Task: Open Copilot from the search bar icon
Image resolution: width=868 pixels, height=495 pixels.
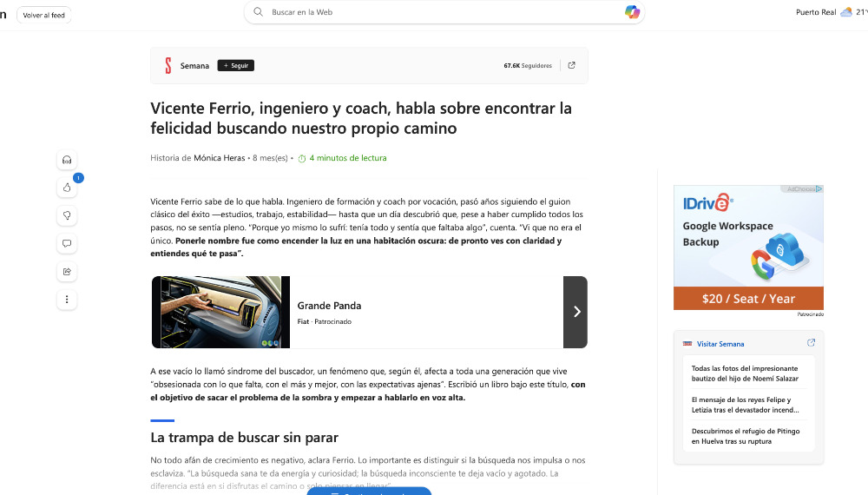Action: tap(632, 11)
